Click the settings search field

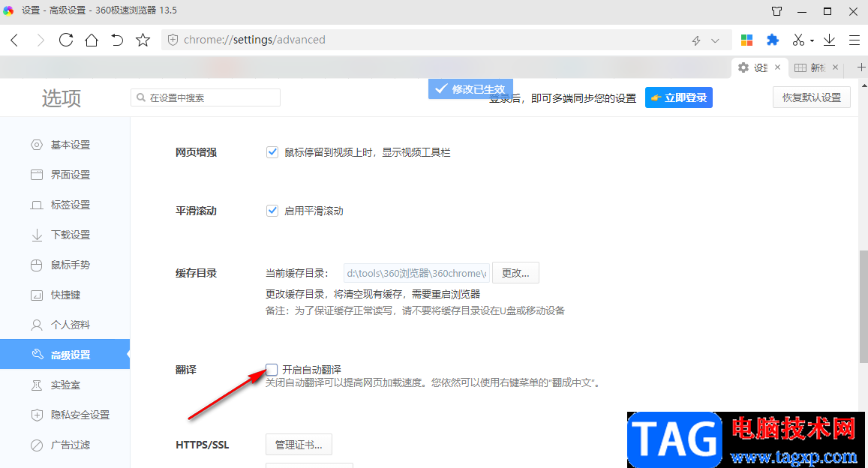(x=206, y=97)
